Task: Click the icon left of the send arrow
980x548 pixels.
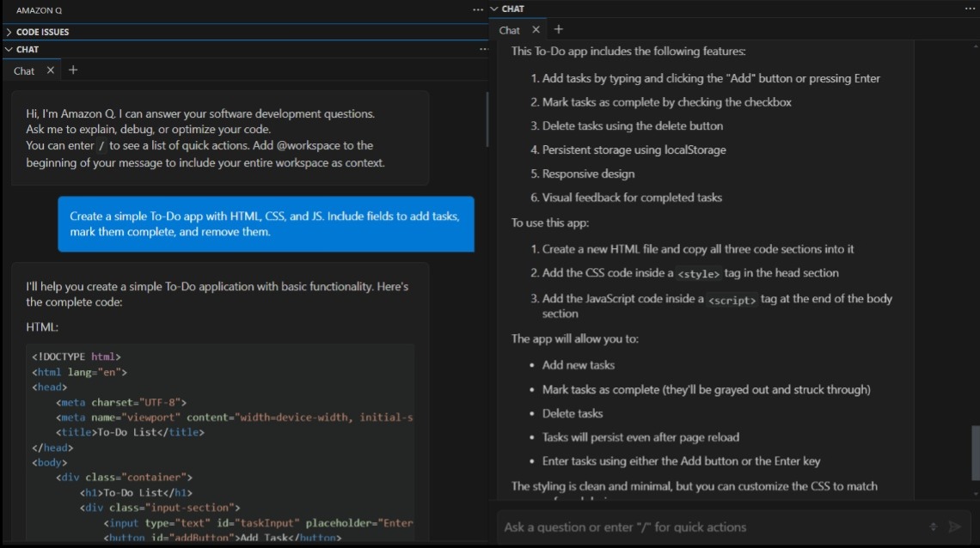Action: pyautogui.click(x=933, y=527)
